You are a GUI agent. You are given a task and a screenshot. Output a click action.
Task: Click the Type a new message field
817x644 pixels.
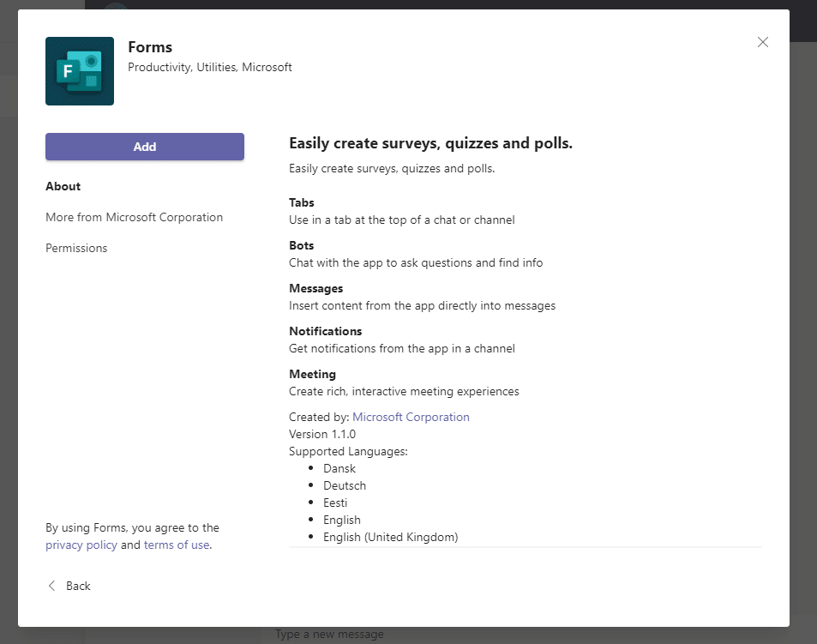click(329, 635)
